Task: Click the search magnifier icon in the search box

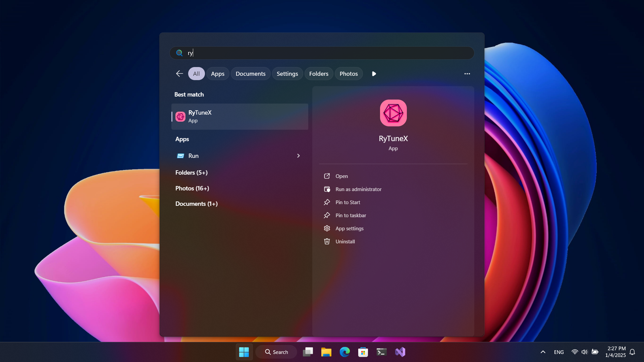Action: pyautogui.click(x=179, y=53)
